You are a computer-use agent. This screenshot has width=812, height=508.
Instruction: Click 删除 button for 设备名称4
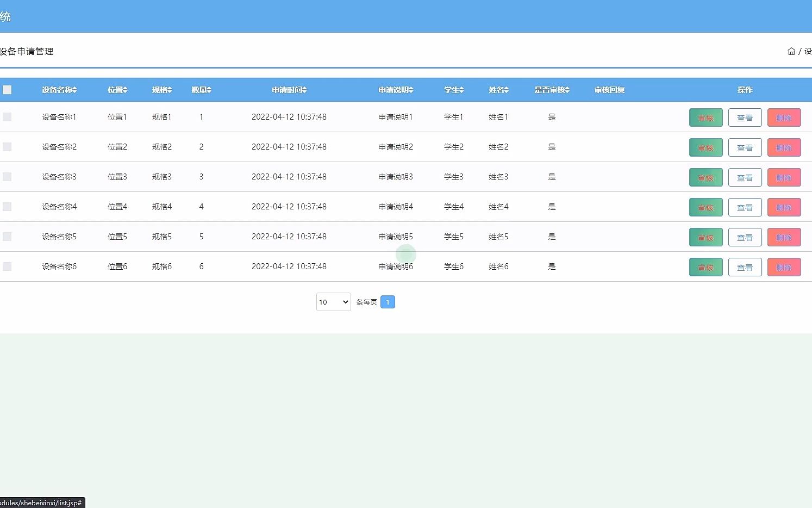(784, 207)
